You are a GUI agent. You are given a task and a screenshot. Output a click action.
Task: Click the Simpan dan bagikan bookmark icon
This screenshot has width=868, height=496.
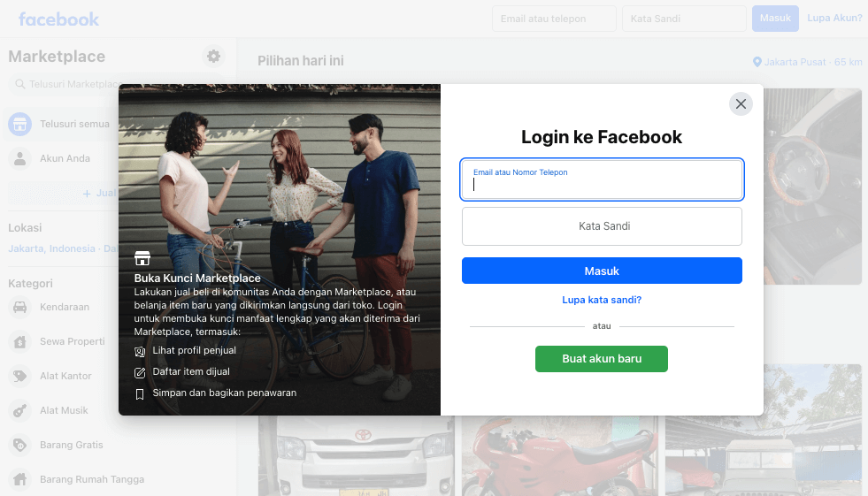(140, 394)
